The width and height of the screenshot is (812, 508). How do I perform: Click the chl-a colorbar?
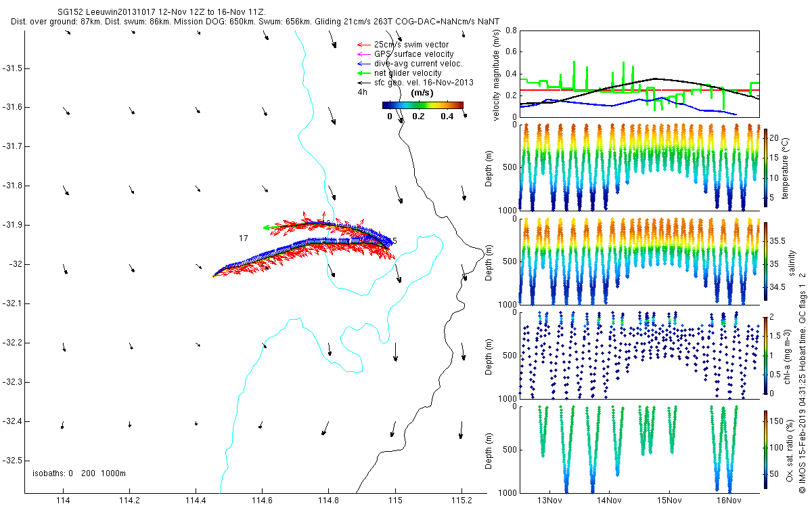(x=765, y=355)
